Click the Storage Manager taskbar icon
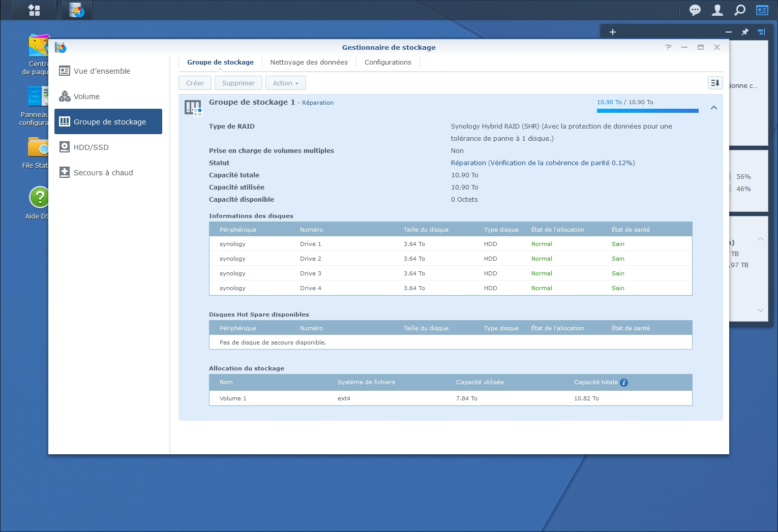Viewport: 778px width, 532px height. point(77,10)
